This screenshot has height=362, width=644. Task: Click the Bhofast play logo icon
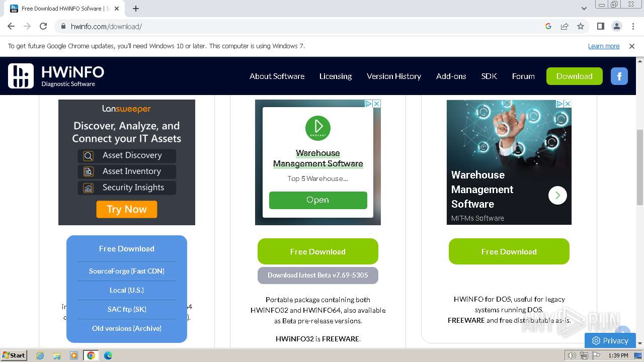coord(318,128)
